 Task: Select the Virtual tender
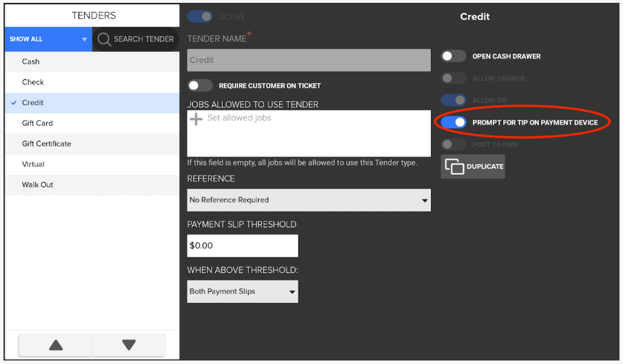coord(33,164)
